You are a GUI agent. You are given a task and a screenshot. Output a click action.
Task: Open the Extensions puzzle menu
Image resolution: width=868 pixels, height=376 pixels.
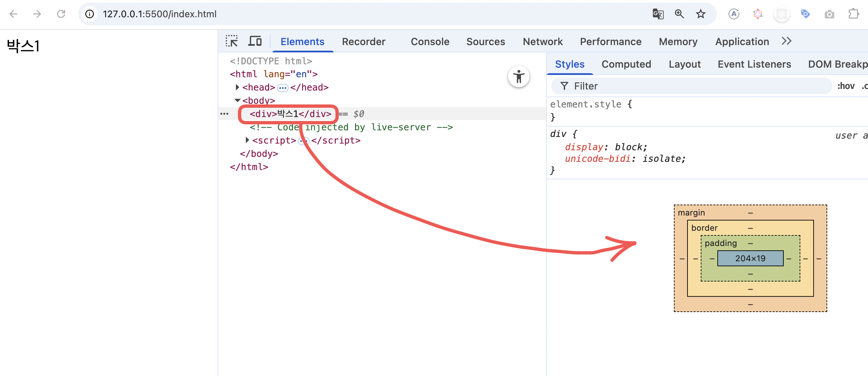tap(853, 14)
